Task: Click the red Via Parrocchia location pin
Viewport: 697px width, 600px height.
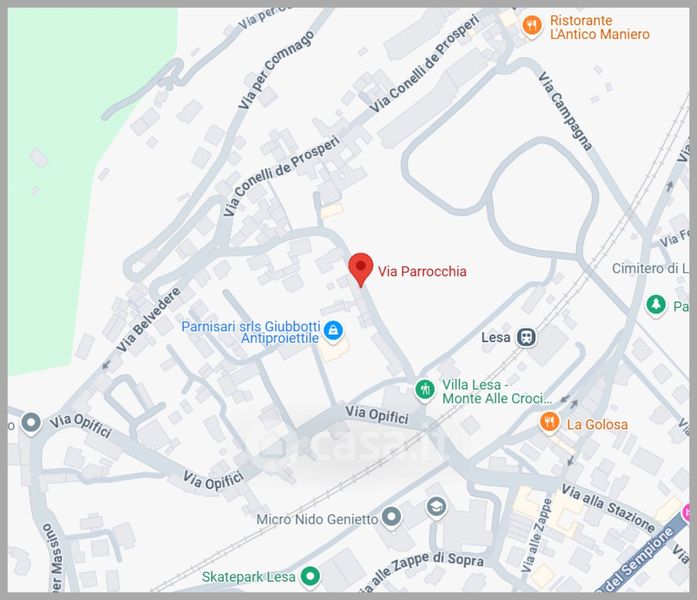Action: coord(361,269)
